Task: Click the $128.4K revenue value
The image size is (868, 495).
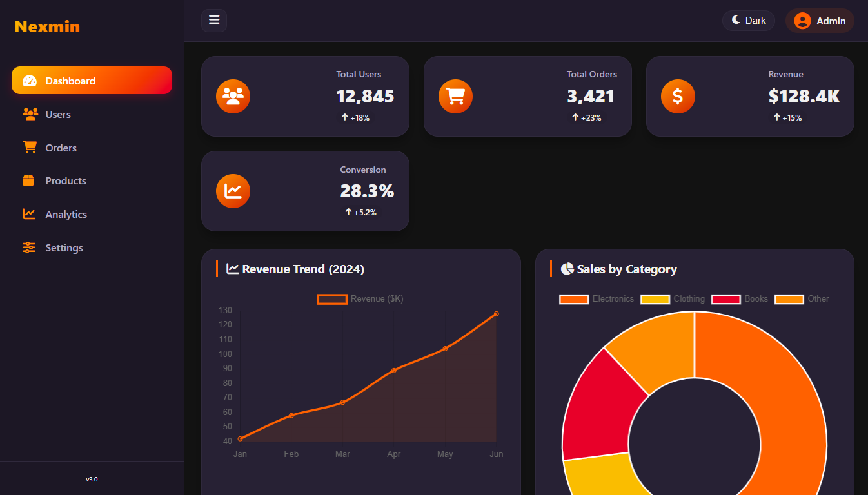Action: 804,97
